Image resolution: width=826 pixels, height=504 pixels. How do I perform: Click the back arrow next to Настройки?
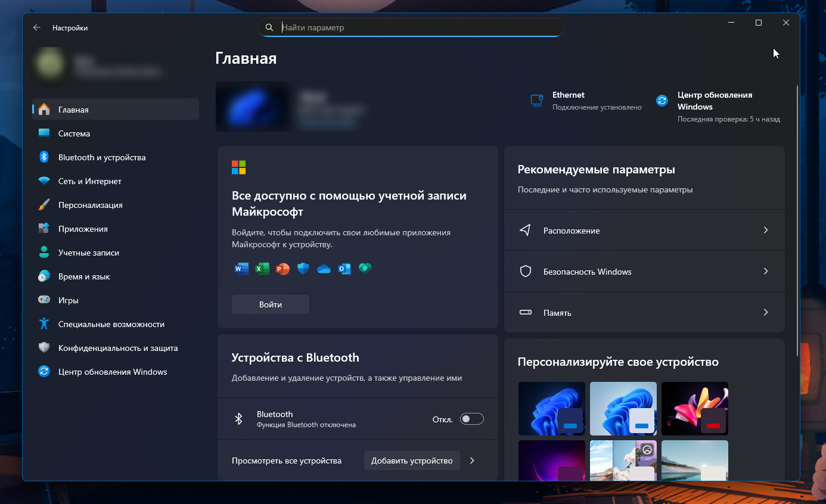click(x=37, y=27)
